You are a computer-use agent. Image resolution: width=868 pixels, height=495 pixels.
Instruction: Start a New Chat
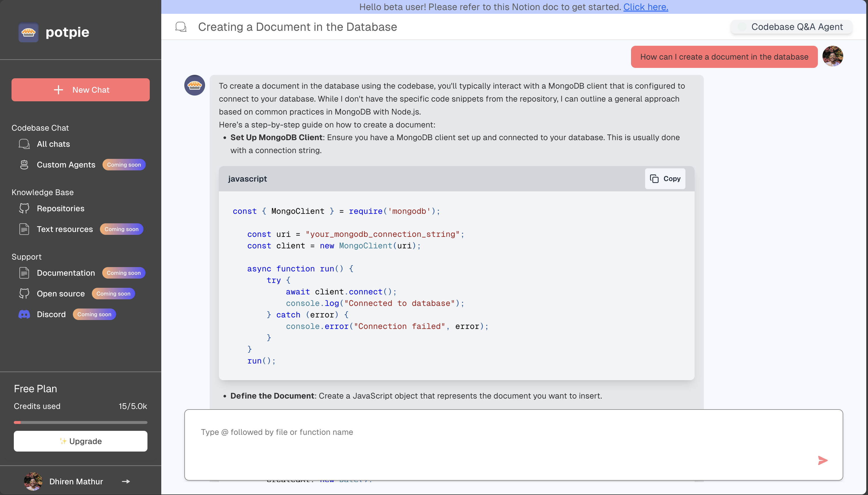[81, 90]
